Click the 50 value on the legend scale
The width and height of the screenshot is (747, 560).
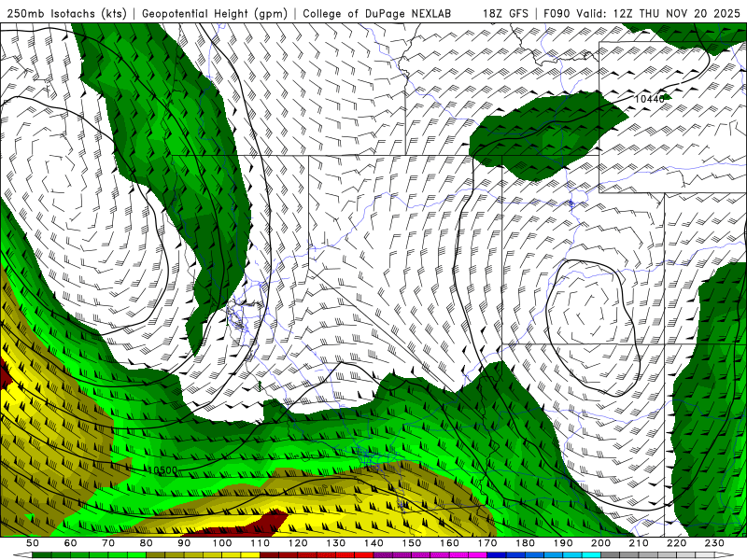tap(33, 543)
